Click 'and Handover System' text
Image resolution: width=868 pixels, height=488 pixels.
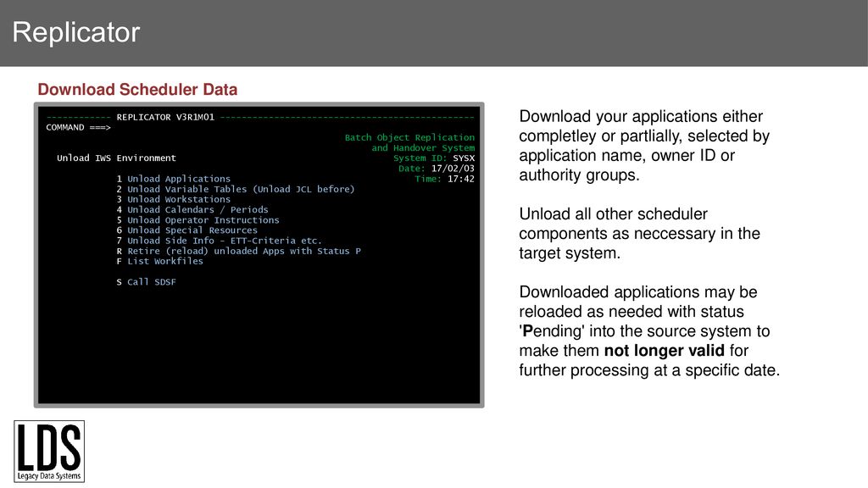click(x=423, y=147)
